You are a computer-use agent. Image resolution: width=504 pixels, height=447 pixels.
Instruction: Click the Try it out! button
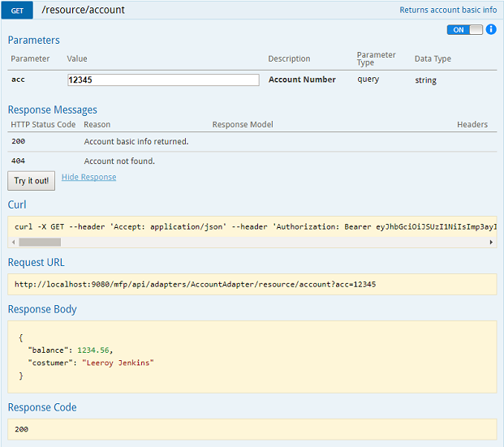point(31,181)
